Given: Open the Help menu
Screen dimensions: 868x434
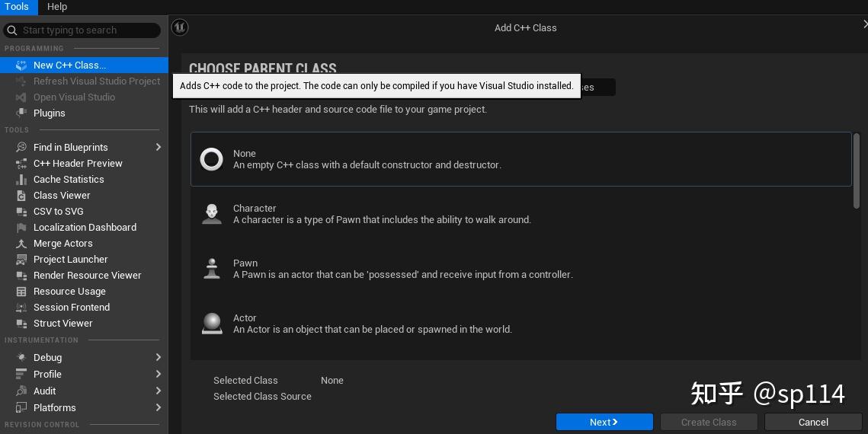Looking at the screenshot, I should tap(57, 7).
